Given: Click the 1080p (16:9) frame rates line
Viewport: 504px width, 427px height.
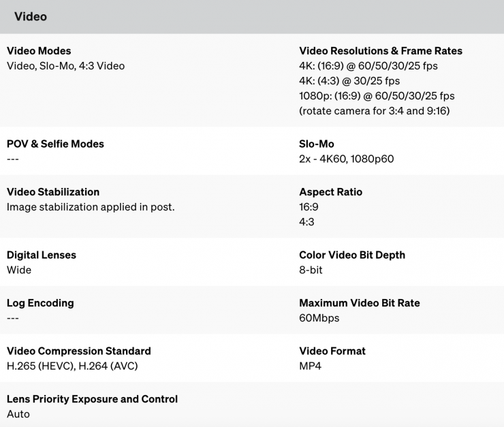Looking at the screenshot, I should (377, 96).
